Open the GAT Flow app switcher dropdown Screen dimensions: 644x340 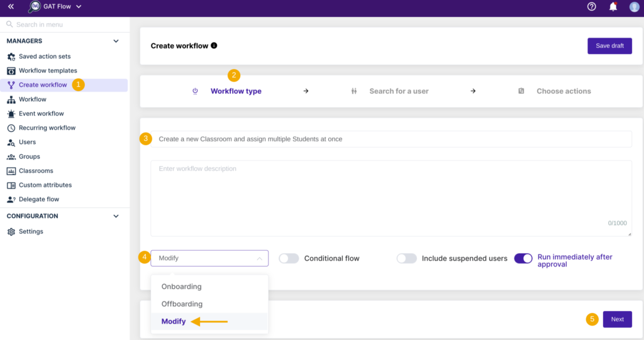click(x=79, y=6)
